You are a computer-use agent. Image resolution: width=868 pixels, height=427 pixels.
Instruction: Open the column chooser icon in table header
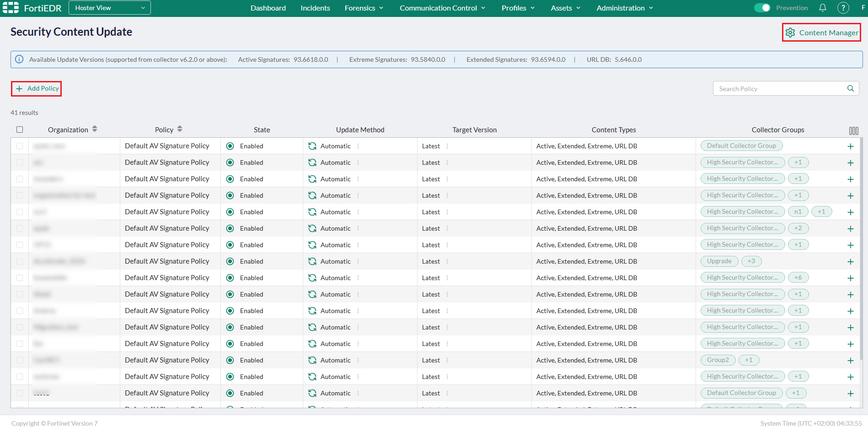coord(853,130)
